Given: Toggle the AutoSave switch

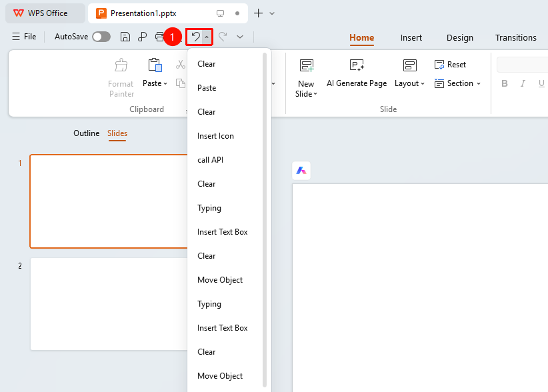Looking at the screenshot, I should click(x=101, y=37).
